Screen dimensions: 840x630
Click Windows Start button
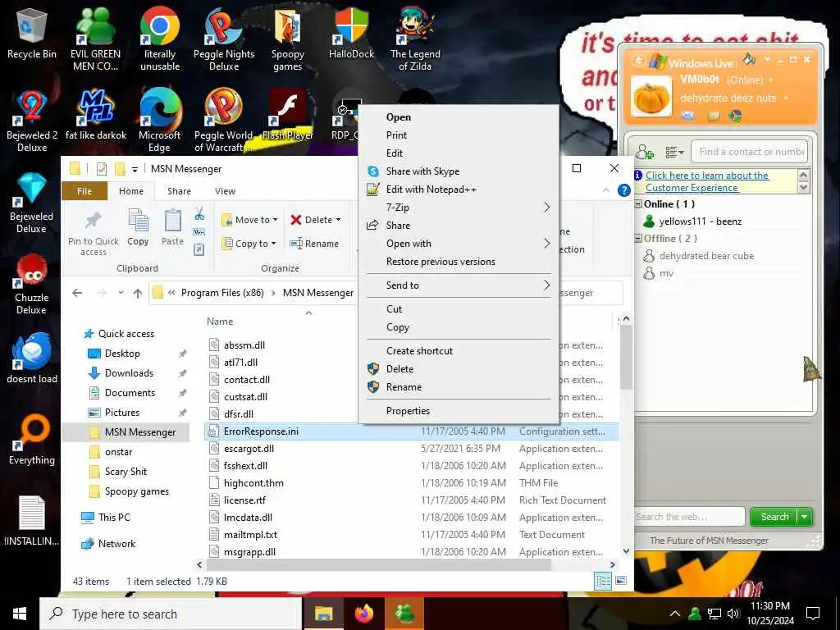coord(20,614)
